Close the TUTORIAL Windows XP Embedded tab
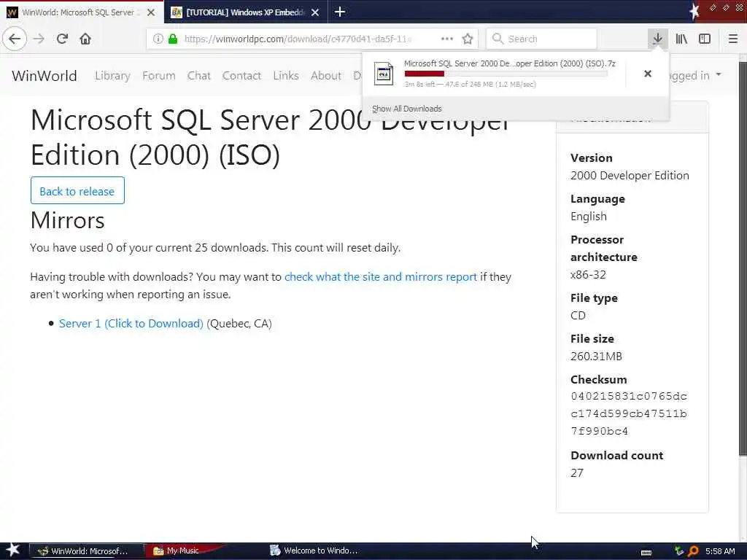The width and height of the screenshot is (747, 560). click(315, 12)
